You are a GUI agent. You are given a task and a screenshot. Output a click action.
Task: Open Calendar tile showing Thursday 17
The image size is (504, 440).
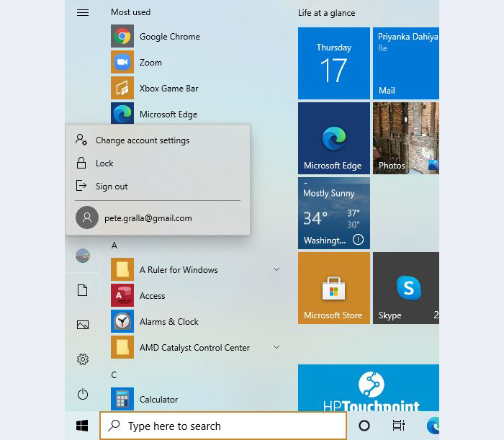point(334,63)
